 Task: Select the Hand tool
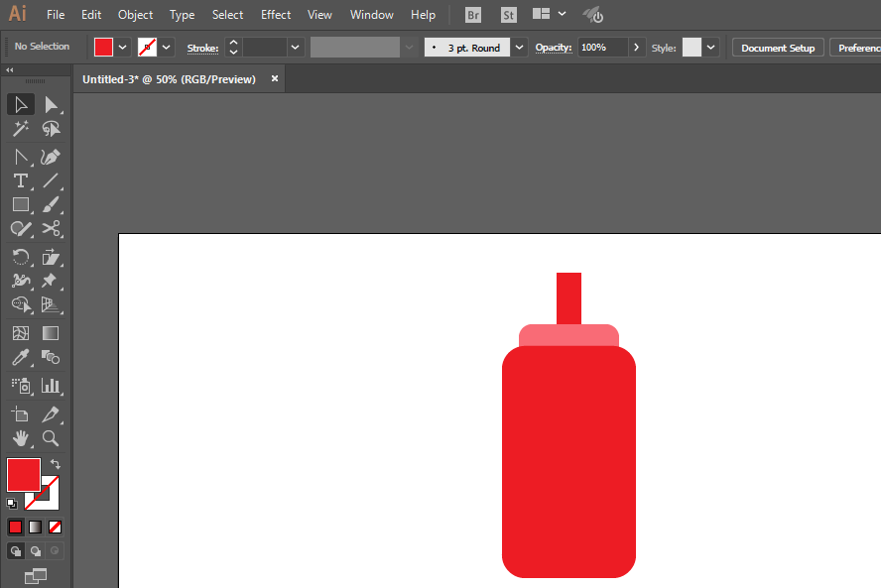coord(20,438)
